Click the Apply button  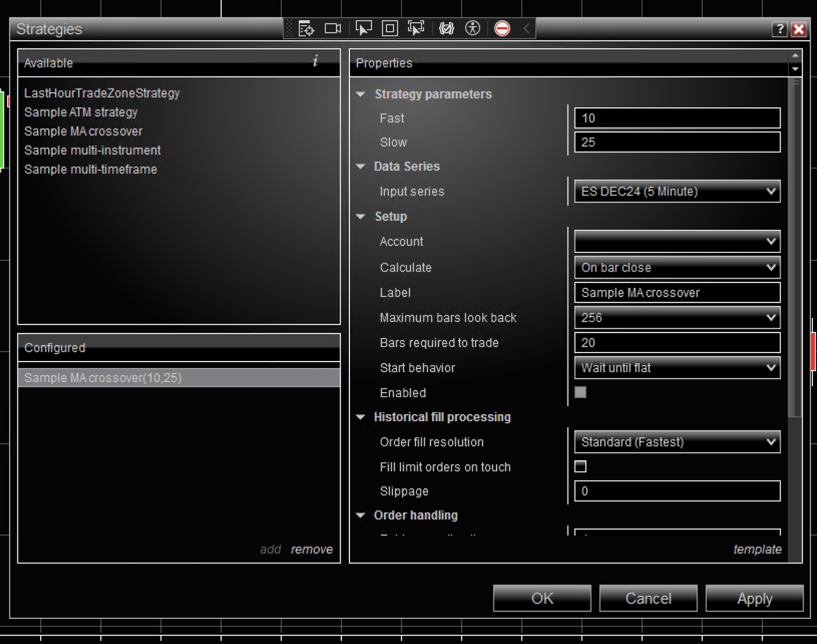754,598
